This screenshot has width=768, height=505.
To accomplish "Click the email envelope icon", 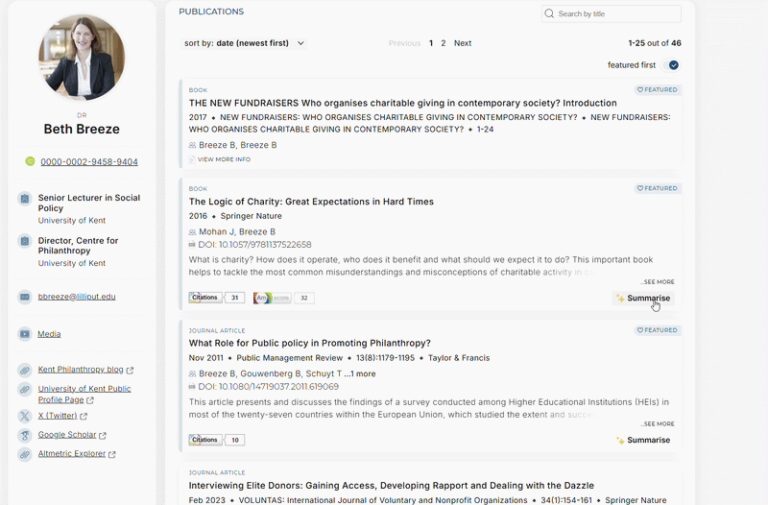I will (x=24, y=296).
